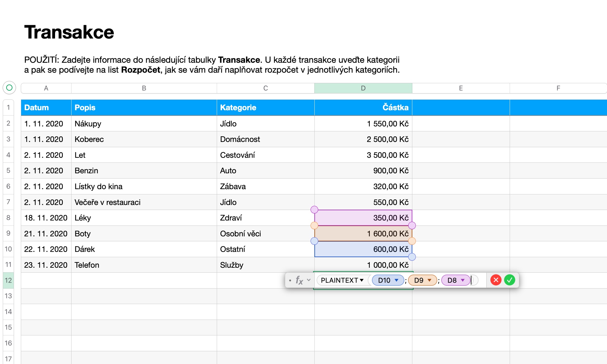
Task: Cancel the formula with red X button
Action: pos(496,280)
